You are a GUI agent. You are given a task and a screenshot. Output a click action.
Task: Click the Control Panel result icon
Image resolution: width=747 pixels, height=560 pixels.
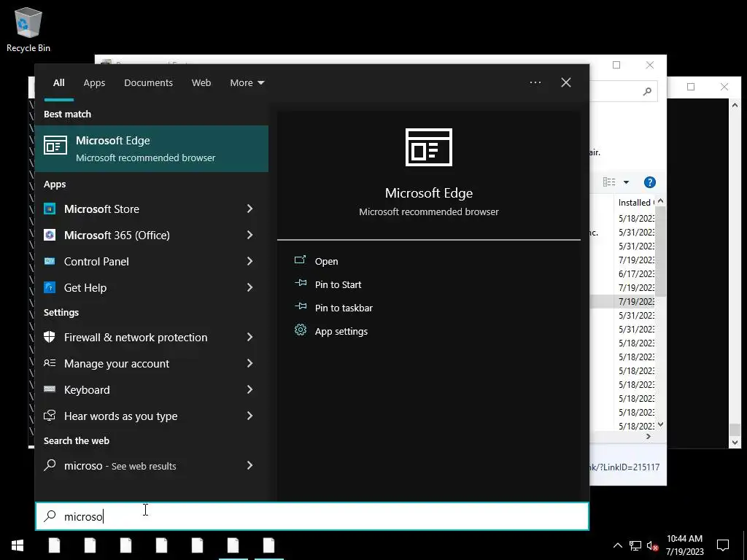pos(50,261)
